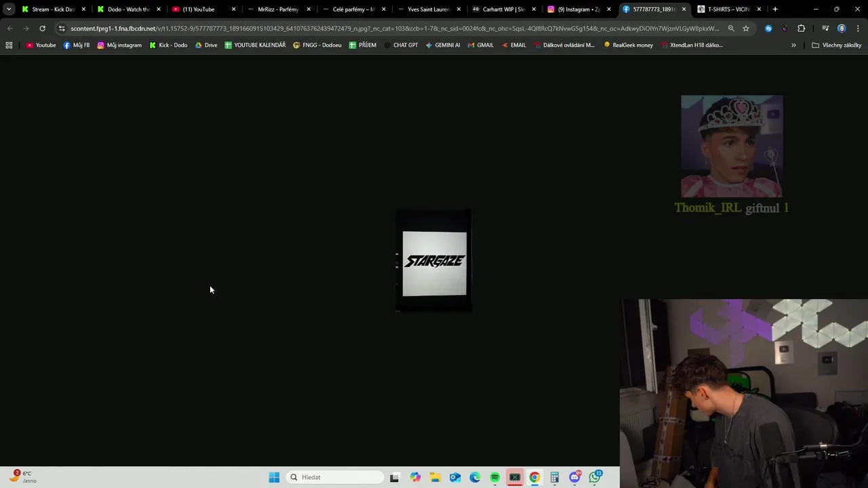Open the Chrome three-dot menu
This screenshot has width=868, height=488.
(857, 28)
